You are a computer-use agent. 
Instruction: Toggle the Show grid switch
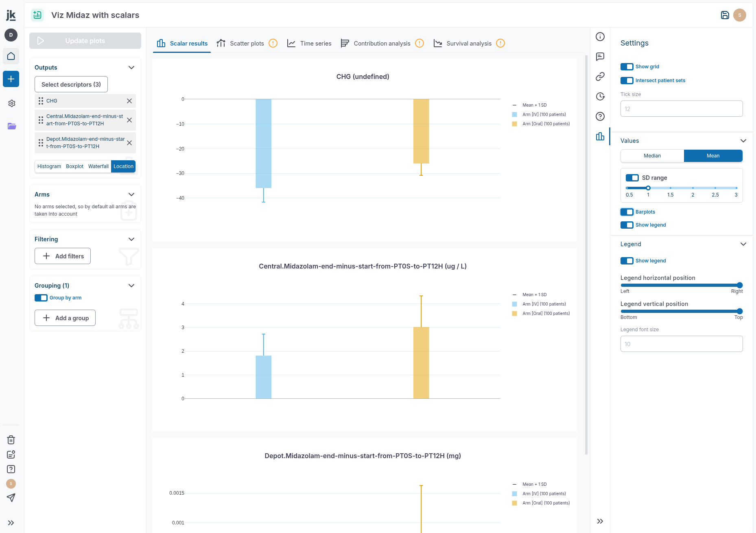(x=627, y=67)
